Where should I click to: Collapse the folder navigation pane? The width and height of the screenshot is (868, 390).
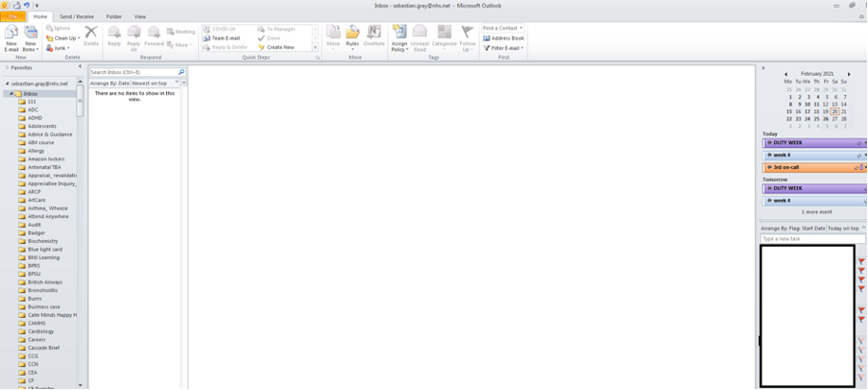point(80,66)
